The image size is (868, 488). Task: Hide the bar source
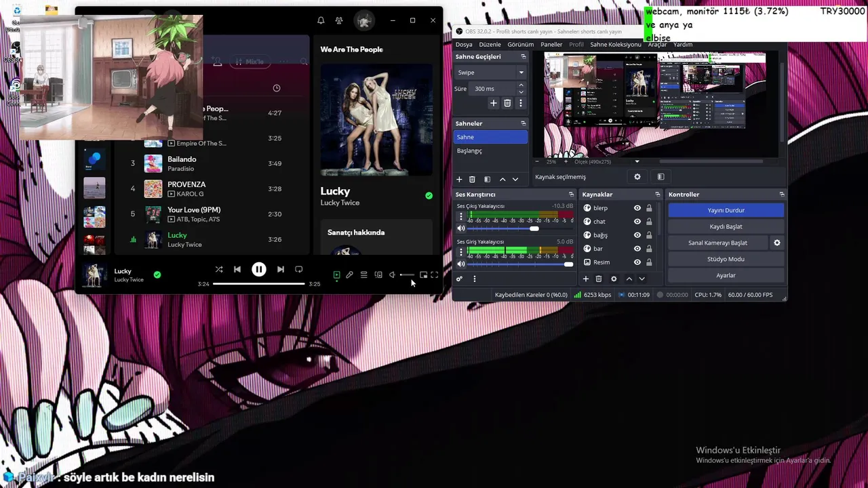(637, 249)
